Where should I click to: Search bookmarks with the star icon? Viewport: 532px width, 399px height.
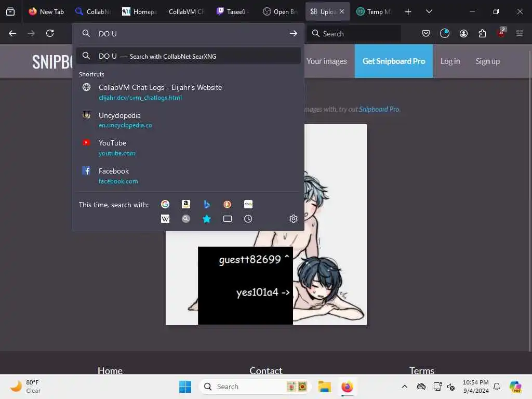[207, 219]
